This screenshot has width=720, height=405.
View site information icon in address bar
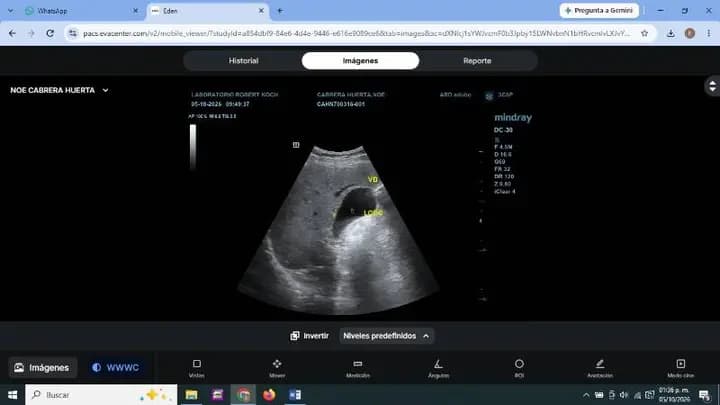click(x=73, y=33)
